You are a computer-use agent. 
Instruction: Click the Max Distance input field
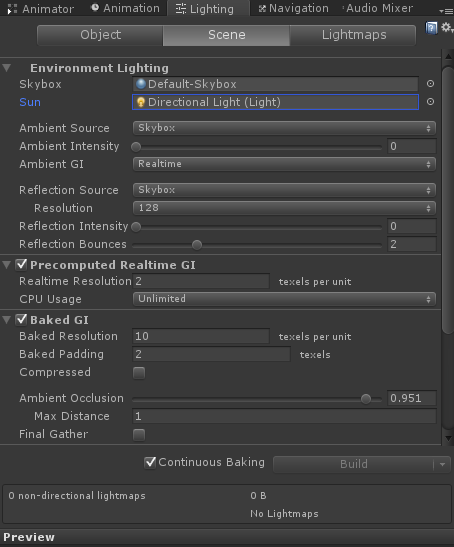point(284,416)
